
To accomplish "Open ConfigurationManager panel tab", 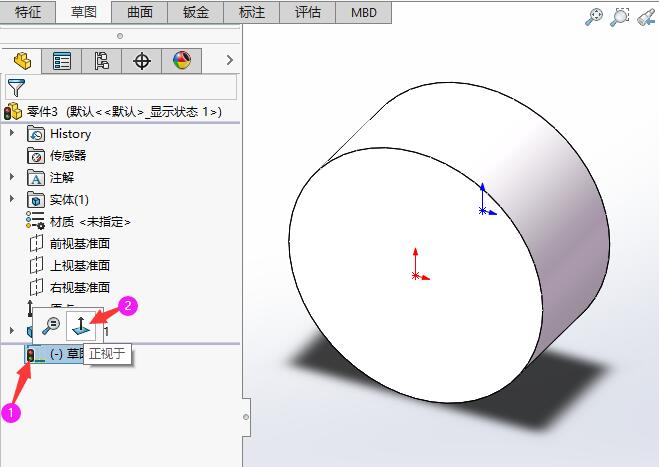I will (x=101, y=61).
